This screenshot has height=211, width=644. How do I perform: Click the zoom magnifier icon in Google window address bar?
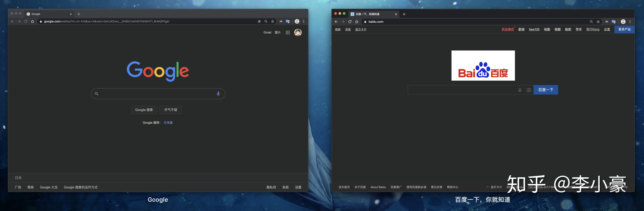click(x=266, y=22)
